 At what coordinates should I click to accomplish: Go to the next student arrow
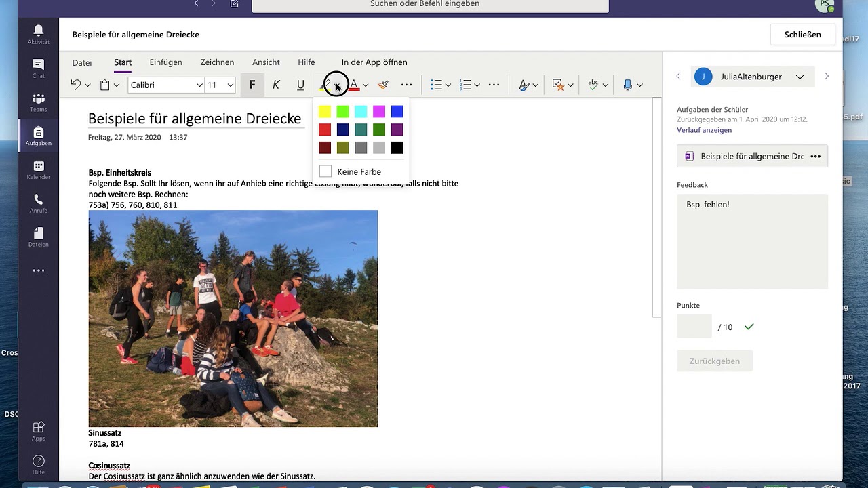827,77
